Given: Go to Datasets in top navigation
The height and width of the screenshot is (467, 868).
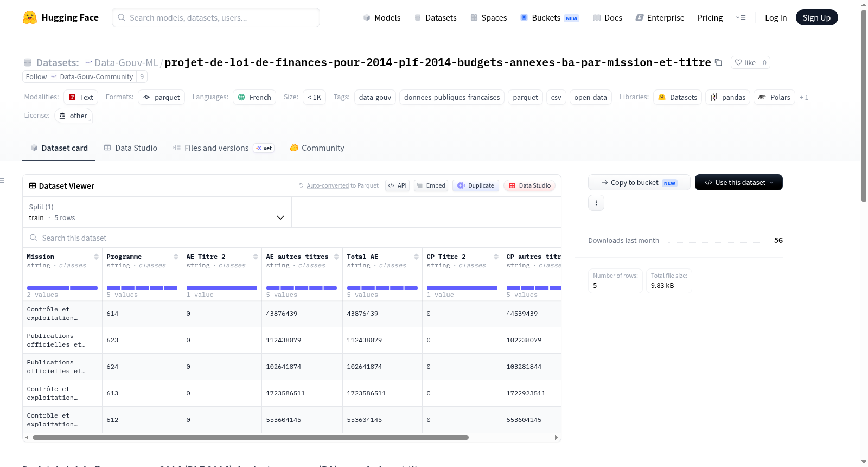Looking at the screenshot, I should (x=435, y=17).
